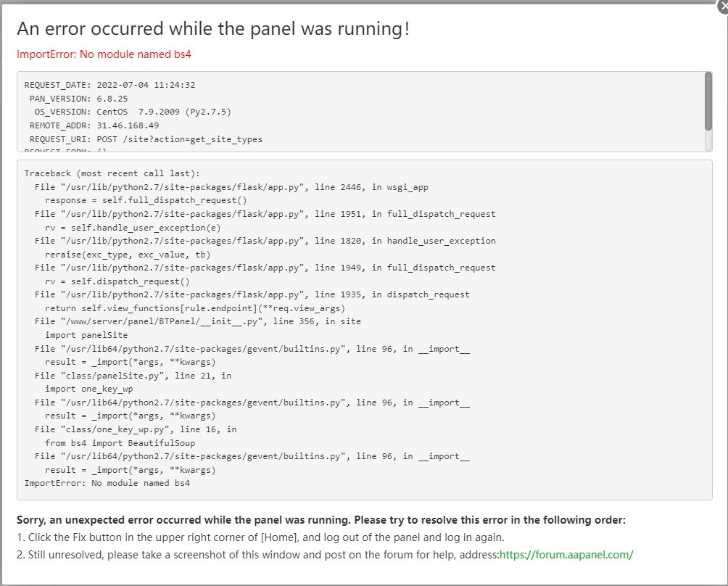Close the error dialog with the X icon
728x586 pixels.
(x=722, y=4)
